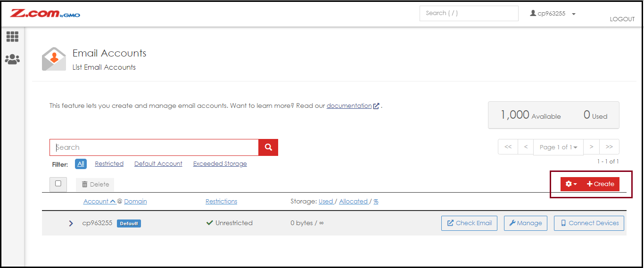Go to the last page of results

(609, 147)
